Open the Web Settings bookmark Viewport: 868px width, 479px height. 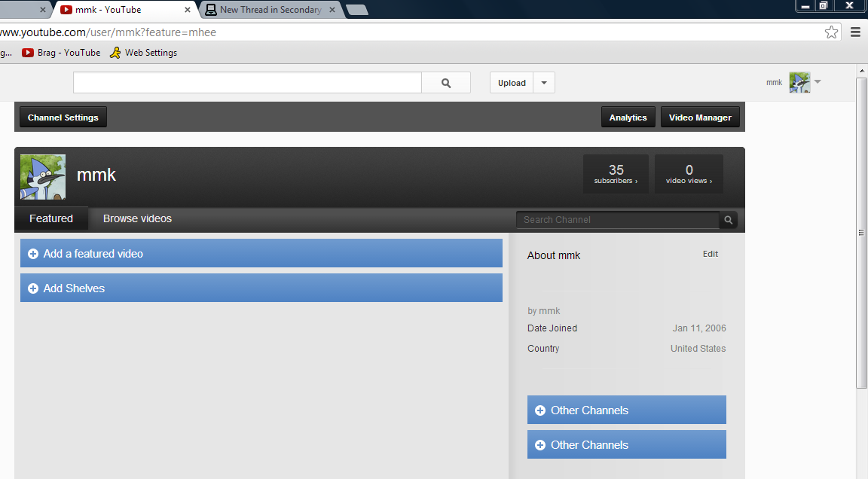143,53
